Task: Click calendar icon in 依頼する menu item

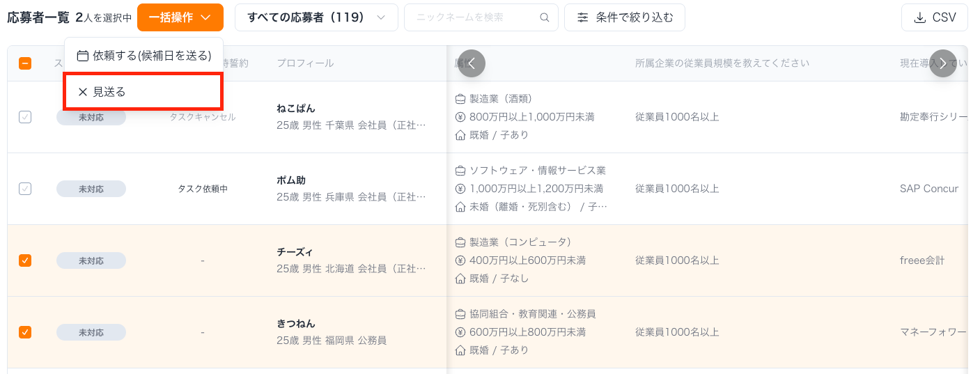Action: [x=83, y=56]
